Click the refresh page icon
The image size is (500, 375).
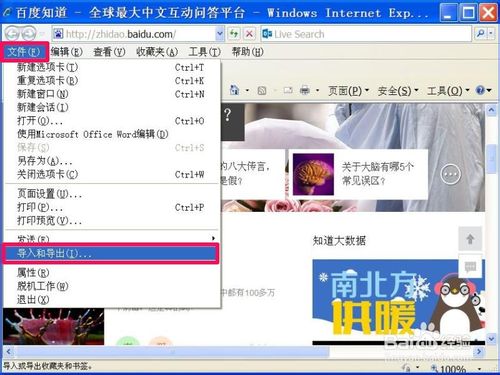pos(234,34)
